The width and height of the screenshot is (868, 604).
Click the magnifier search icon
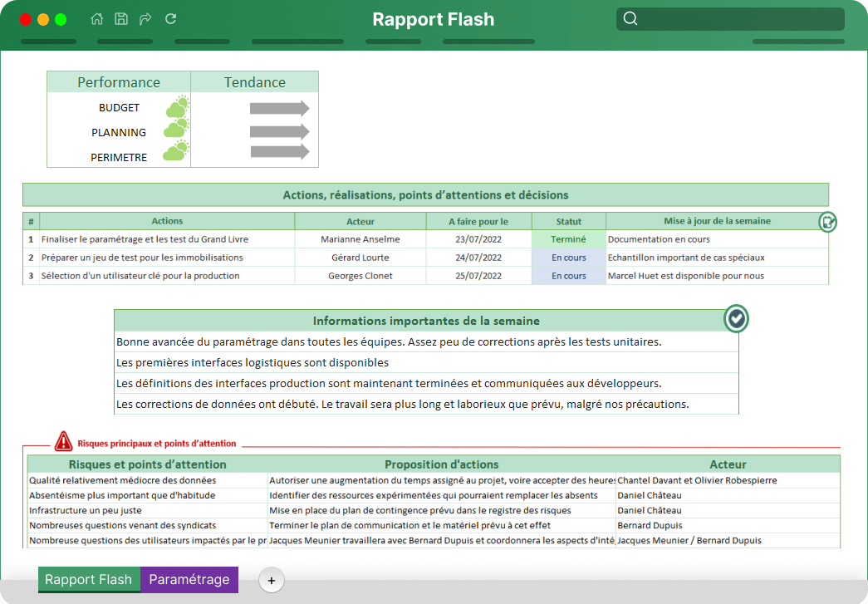[x=630, y=19]
